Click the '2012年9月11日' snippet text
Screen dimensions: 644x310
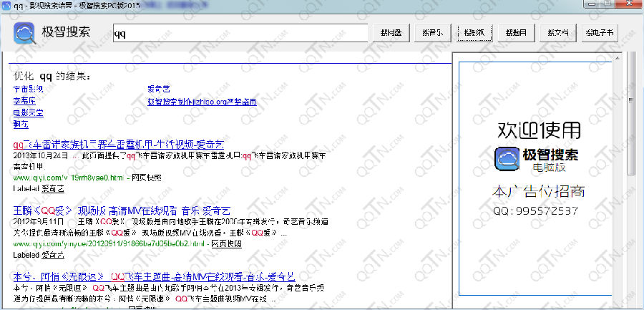[39, 222]
